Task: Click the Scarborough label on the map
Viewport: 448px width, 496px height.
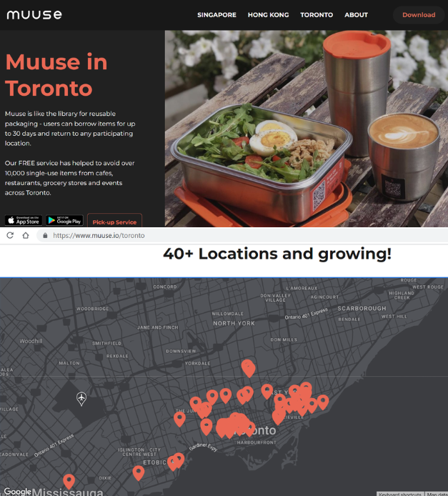Action: click(x=362, y=309)
